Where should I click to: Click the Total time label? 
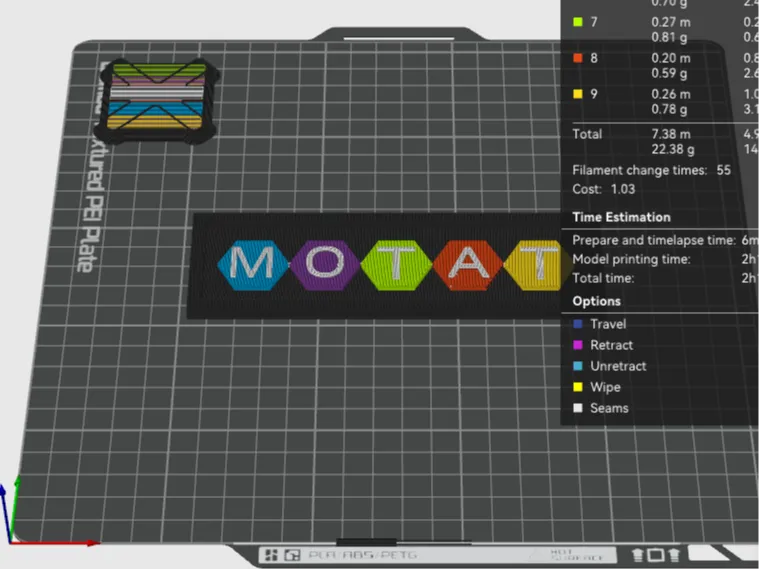(x=603, y=278)
